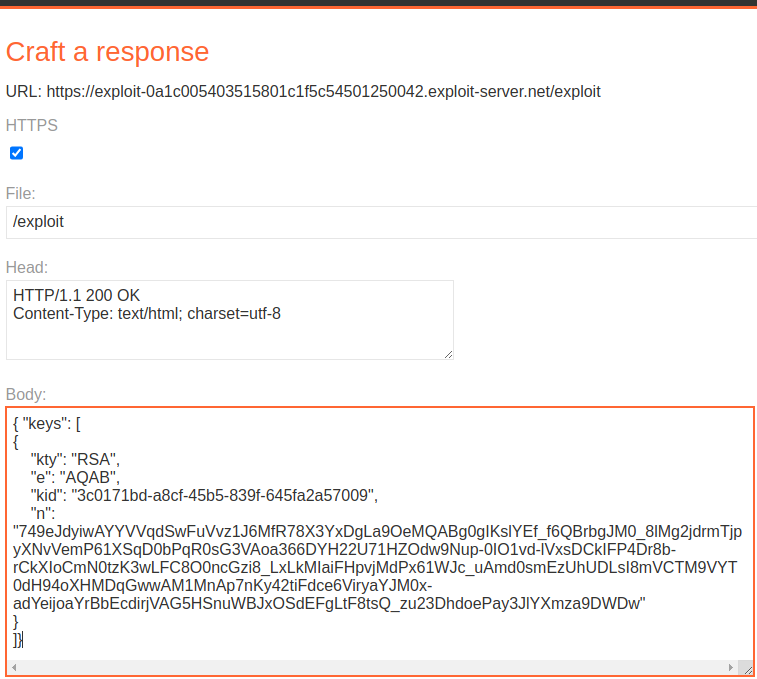Place cursor on the "n": line

tap(43, 513)
